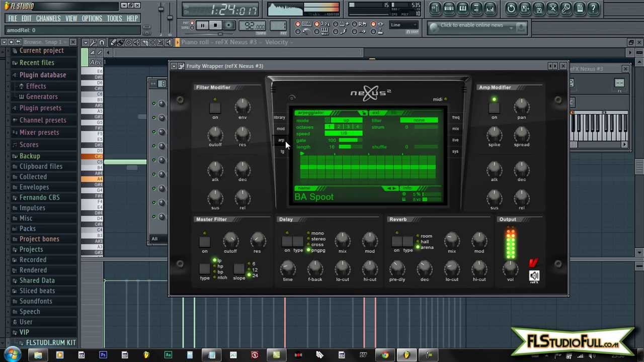644x362 pixels.
Task: Click the scissors one-click audio recording icon
Action: coord(552,9)
